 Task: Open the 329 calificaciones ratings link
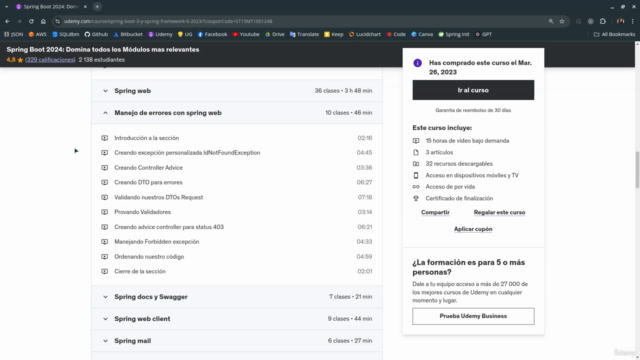click(50, 60)
